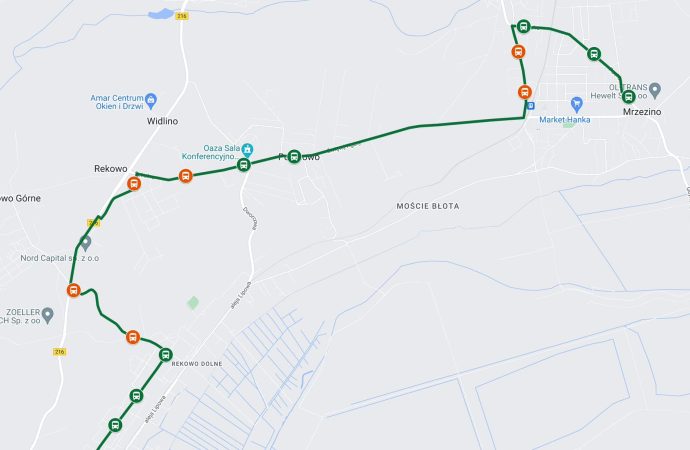Image resolution: width=690 pixels, height=450 pixels.
Task: Click the ZOELLER Sp. z oo location pin
Action: 48,315
